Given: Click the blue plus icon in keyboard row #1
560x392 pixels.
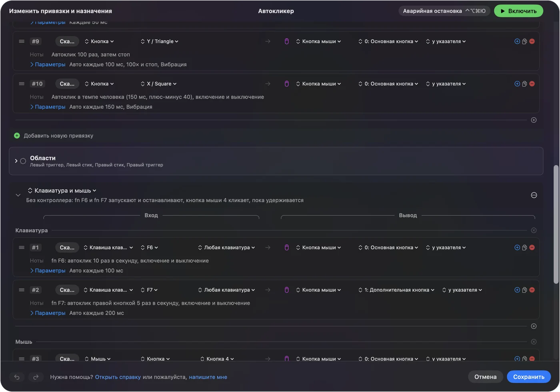Looking at the screenshot, I should tap(517, 248).
